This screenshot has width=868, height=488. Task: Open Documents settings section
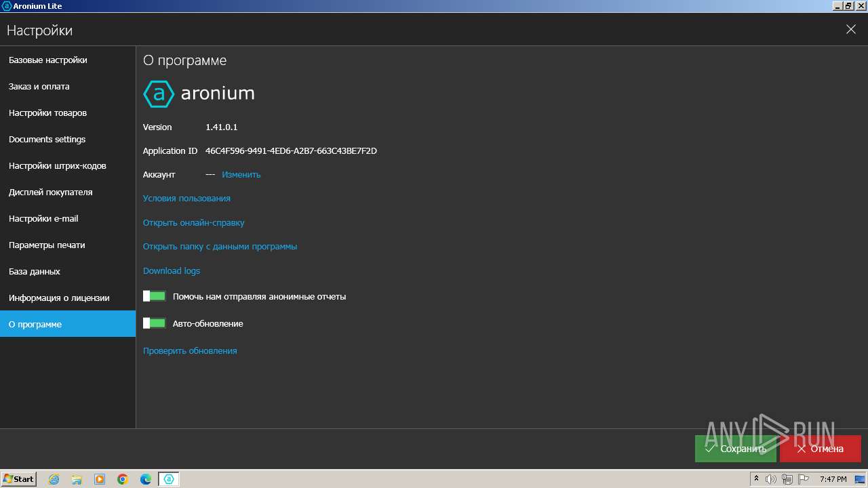68,139
